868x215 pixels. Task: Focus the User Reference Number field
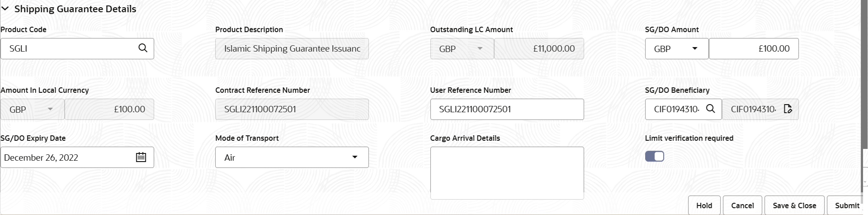tap(506, 110)
